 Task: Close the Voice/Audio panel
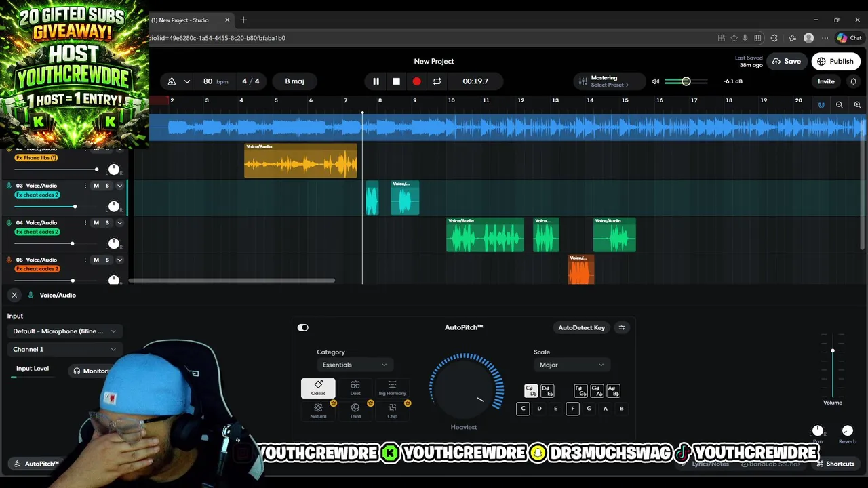(14, 296)
